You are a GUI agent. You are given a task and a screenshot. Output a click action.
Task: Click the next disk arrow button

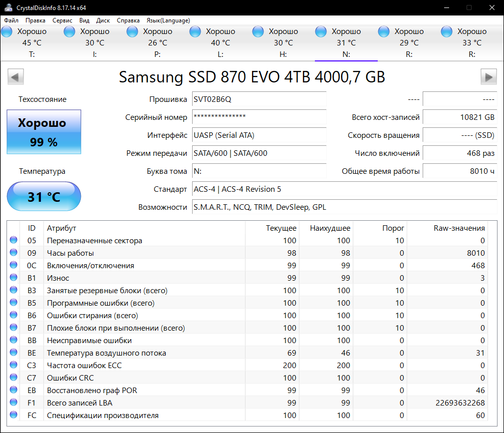489,77
